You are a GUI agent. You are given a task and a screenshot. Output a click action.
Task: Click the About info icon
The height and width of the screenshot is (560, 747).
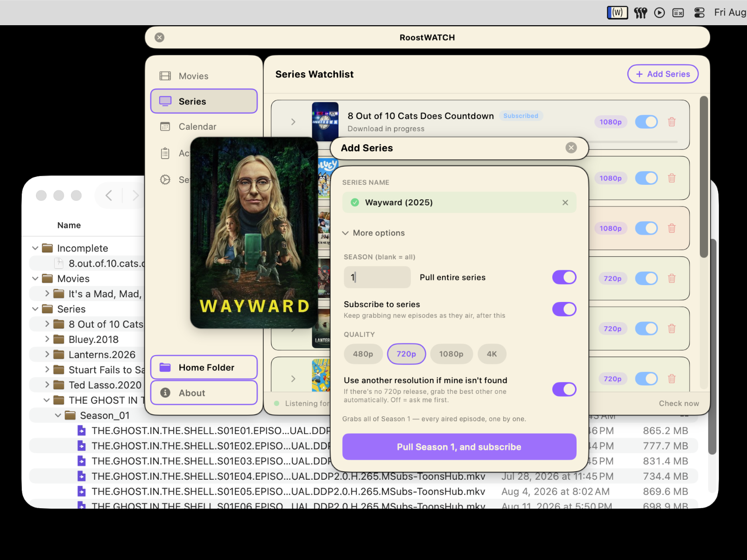(x=165, y=393)
